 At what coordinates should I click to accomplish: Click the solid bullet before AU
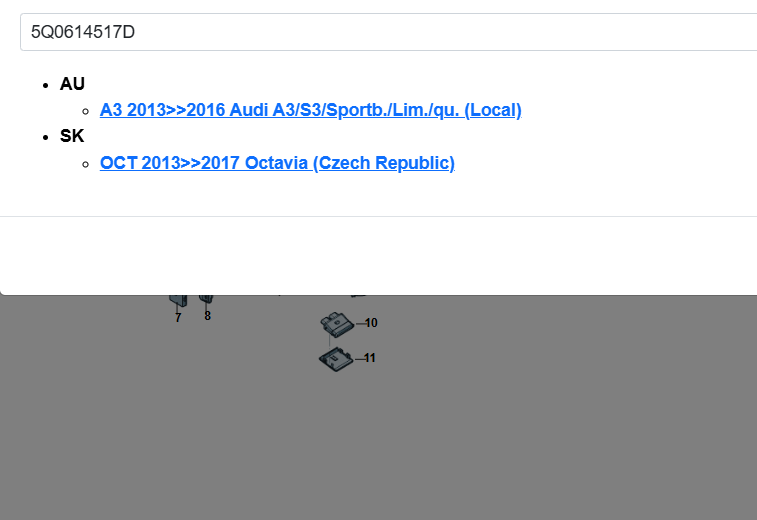(x=47, y=84)
